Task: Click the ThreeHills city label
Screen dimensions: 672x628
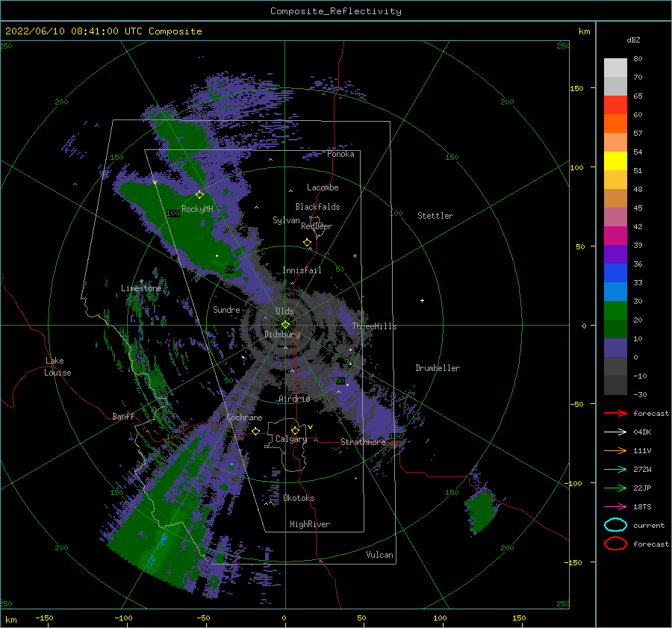Action: (375, 326)
